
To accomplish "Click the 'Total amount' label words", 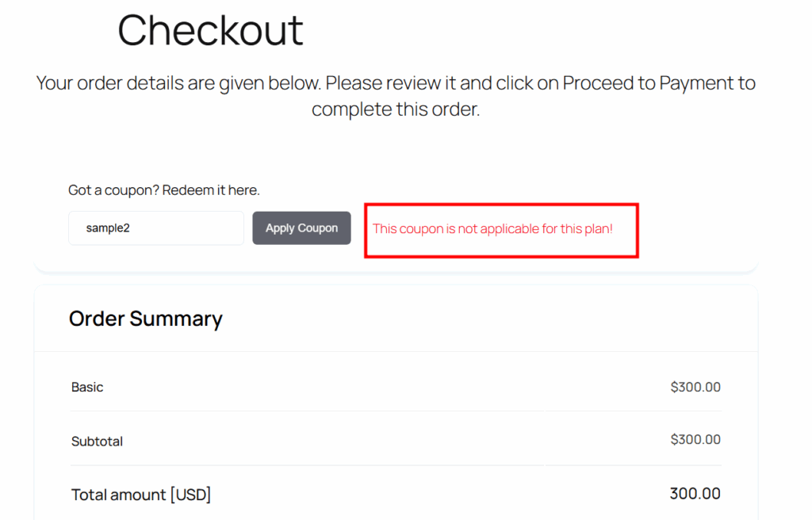I will click(118, 495).
